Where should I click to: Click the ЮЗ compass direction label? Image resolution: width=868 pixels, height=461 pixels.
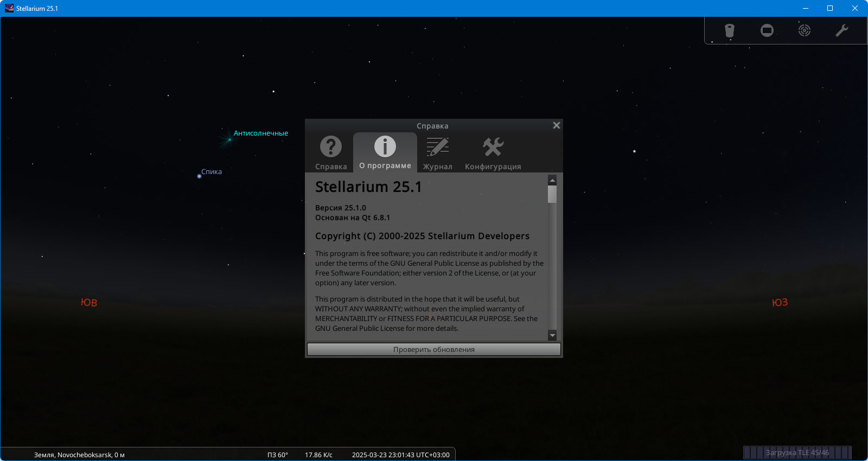click(780, 303)
